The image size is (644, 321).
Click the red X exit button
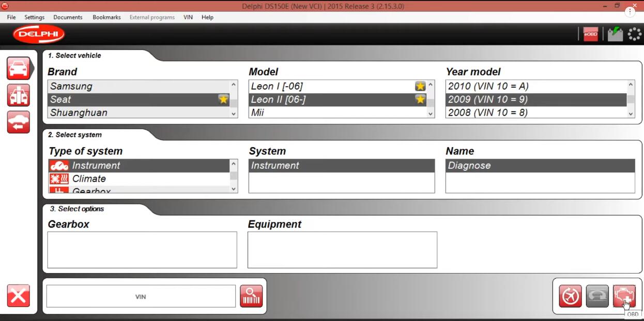tap(18, 296)
